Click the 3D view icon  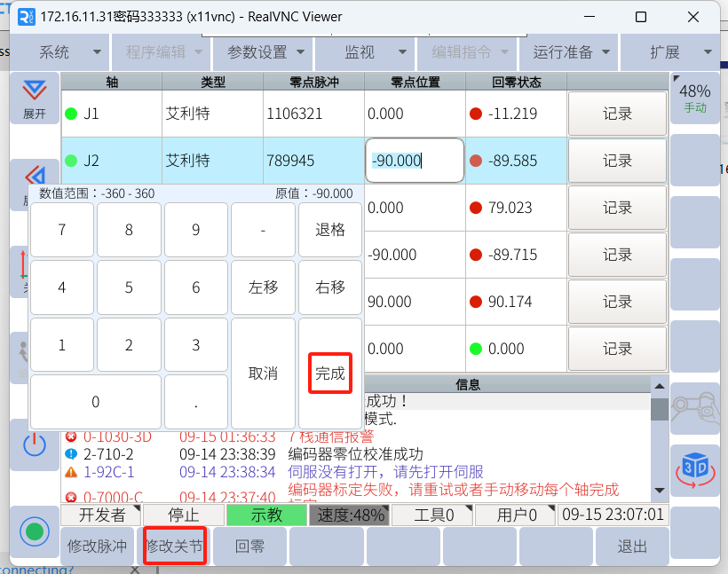694,469
